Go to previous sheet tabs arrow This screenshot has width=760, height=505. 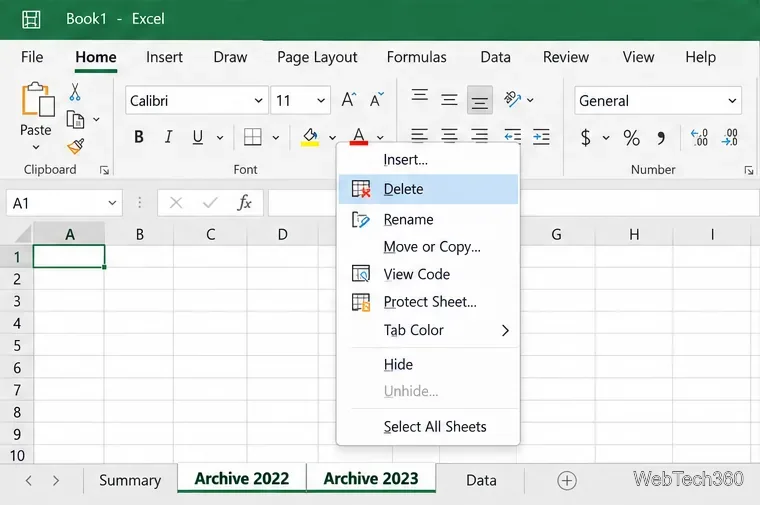(29, 480)
